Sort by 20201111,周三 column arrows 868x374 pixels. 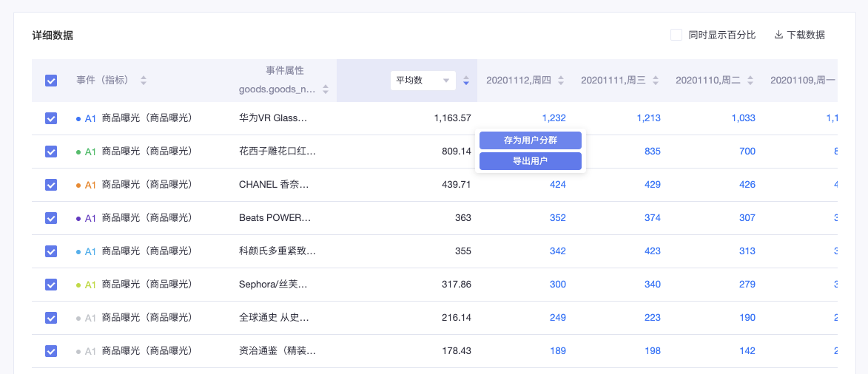(x=656, y=81)
